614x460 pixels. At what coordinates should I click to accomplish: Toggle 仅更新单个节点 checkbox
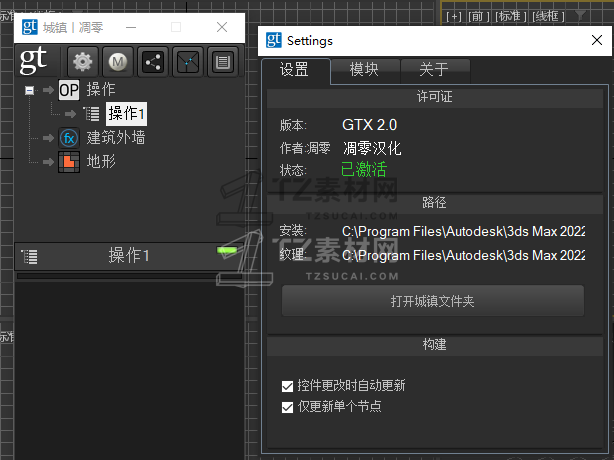[287, 408]
